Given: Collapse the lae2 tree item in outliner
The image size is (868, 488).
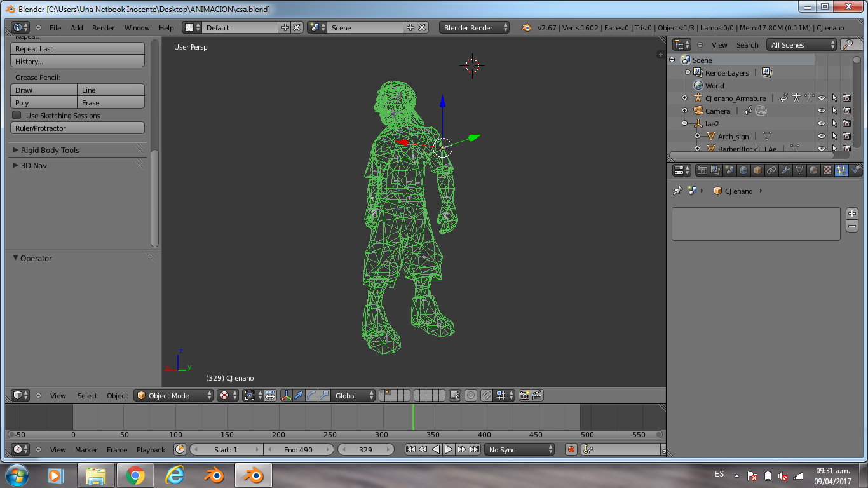Looking at the screenshot, I should click(x=685, y=123).
